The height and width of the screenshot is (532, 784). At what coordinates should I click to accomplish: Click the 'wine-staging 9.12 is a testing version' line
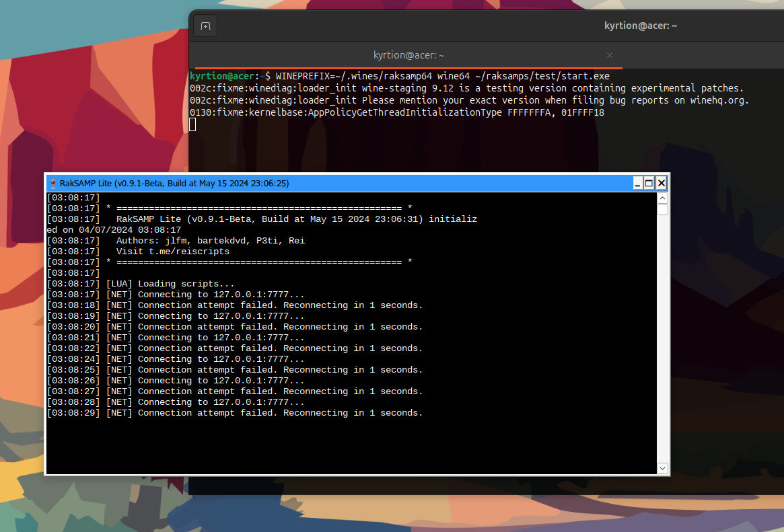tap(466, 88)
